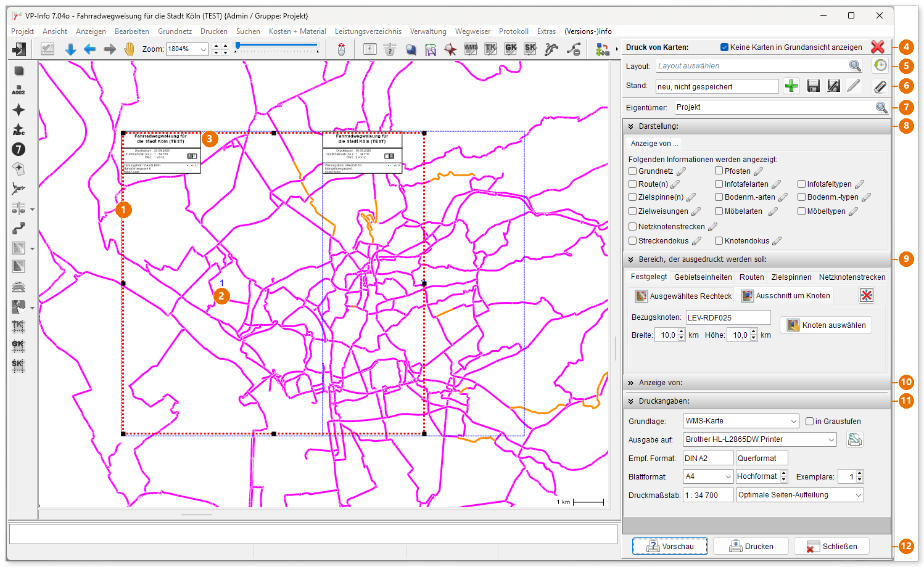Click the number 7 circle icon in sidebar
The width and height of the screenshot is (924, 567).
click(x=19, y=149)
